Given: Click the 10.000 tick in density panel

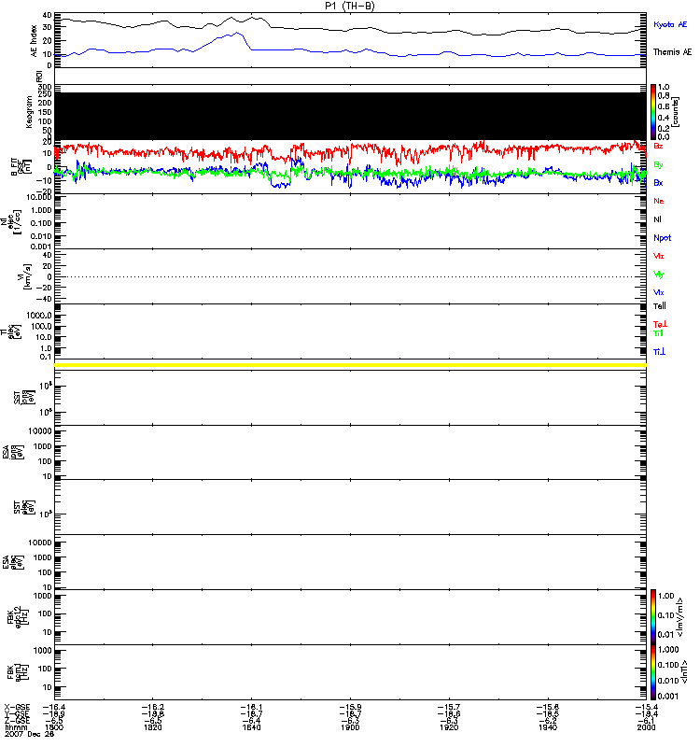Looking at the screenshot, I should click(x=38, y=197).
